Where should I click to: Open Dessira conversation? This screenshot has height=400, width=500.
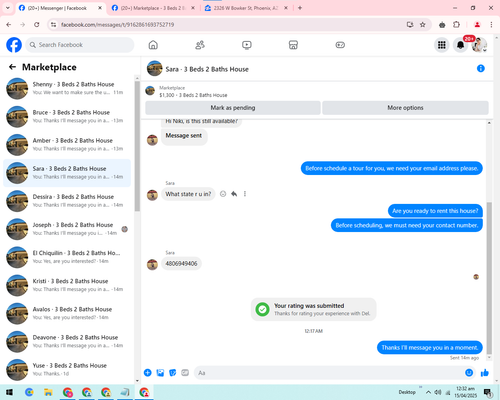coord(67,201)
